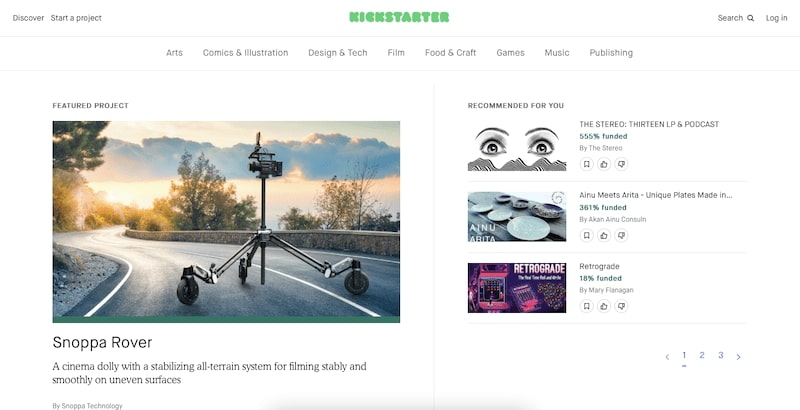The image size is (800, 410).
Task: Click the green funding progress bar under featured image
Action: coord(226,320)
